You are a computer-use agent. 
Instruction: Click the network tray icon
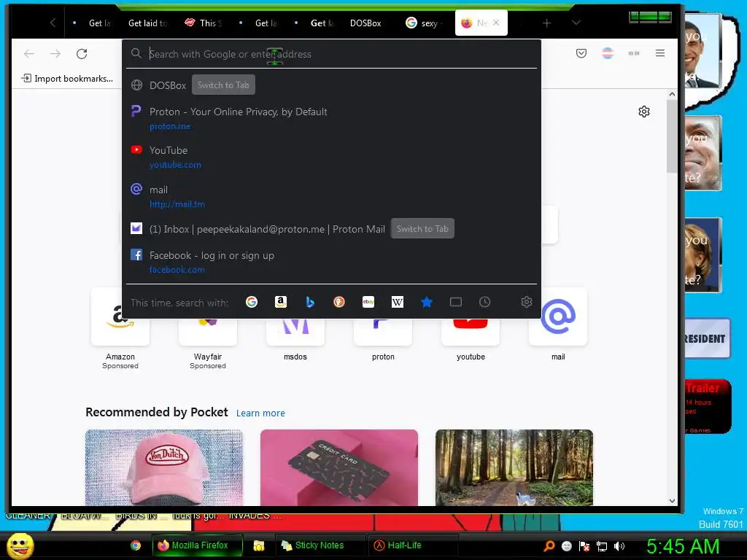602,546
